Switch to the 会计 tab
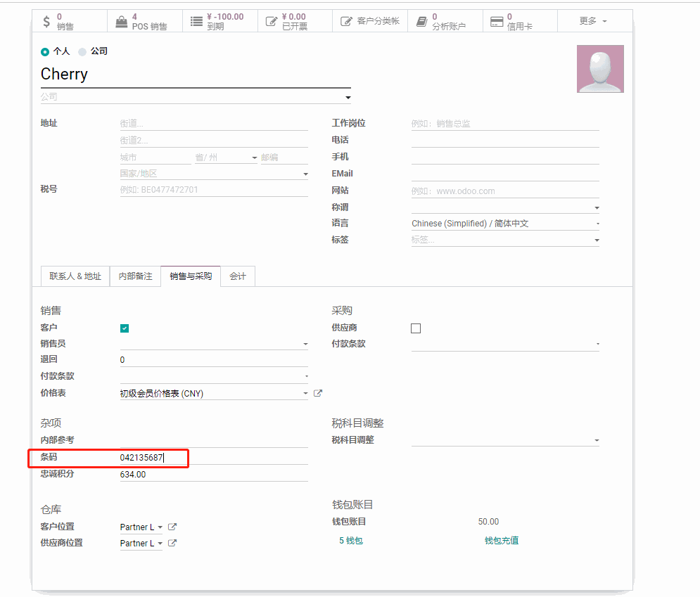Screen dimensions: 700x597 pos(238,276)
